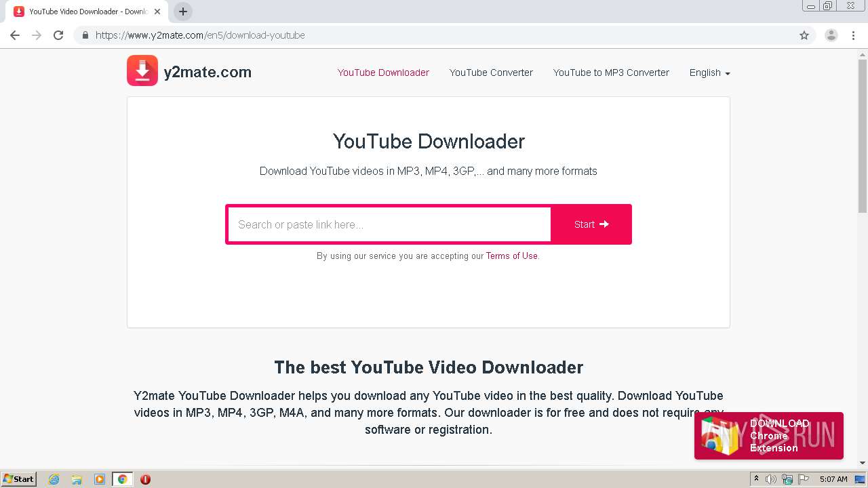Reload the page with the refresh icon
This screenshot has height=488, width=868.
(58, 35)
